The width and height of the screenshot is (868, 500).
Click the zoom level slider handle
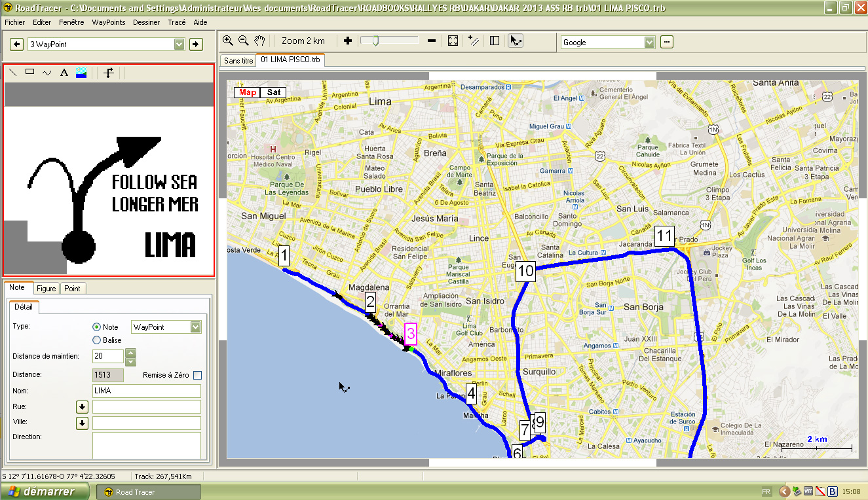point(375,41)
